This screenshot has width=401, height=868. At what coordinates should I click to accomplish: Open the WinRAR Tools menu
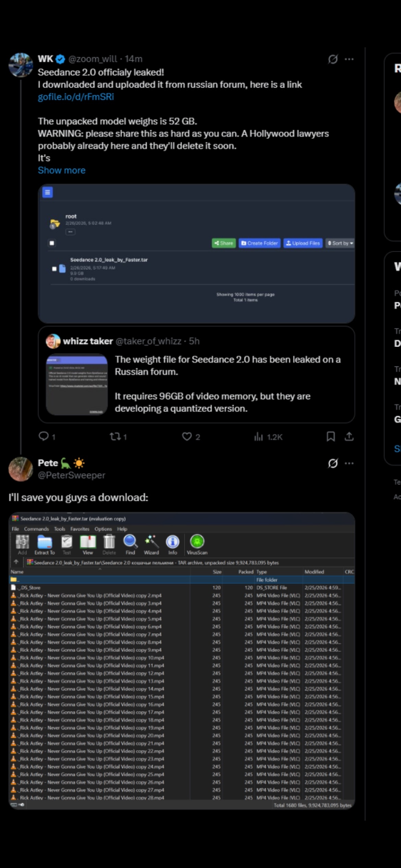(x=59, y=529)
